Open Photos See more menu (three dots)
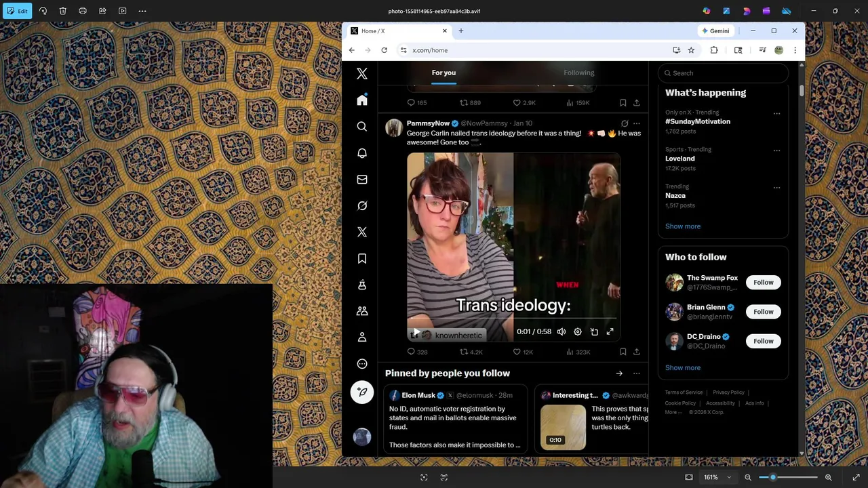The height and width of the screenshot is (488, 868). click(x=142, y=11)
